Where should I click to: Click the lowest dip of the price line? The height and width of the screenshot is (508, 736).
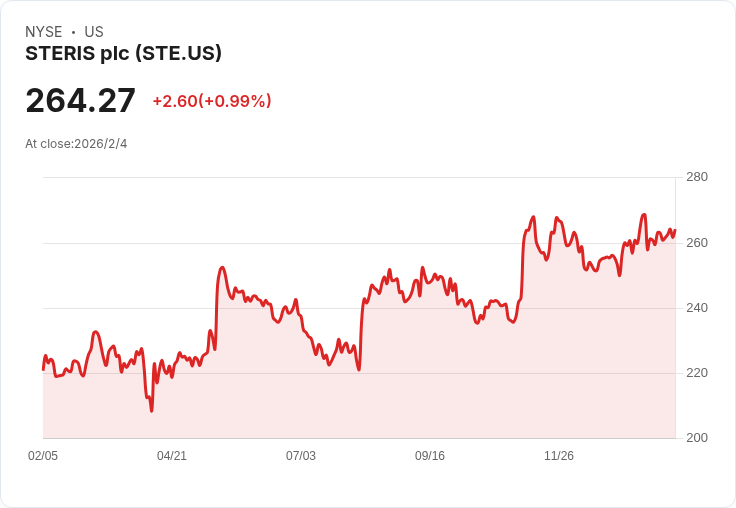coord(152,410)
